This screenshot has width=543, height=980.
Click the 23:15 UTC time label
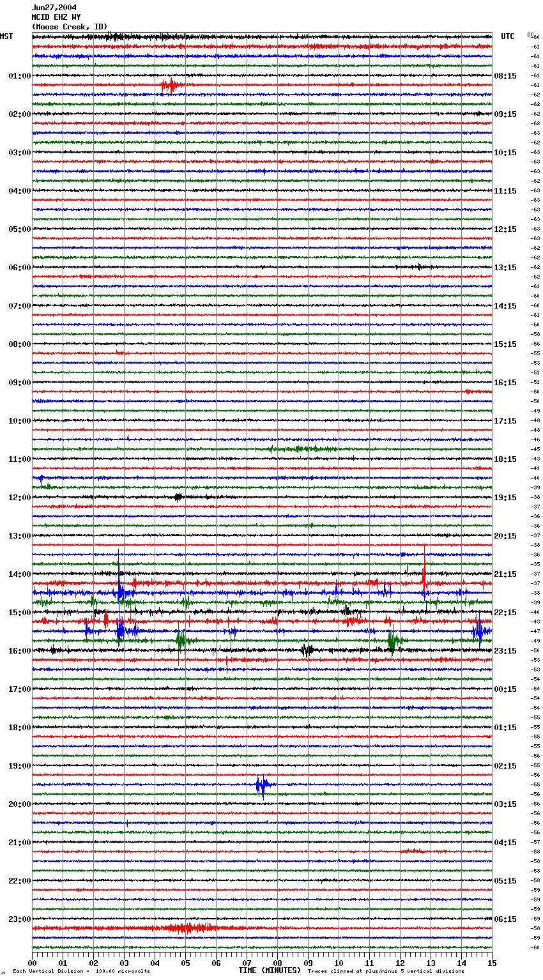[505, 651]
